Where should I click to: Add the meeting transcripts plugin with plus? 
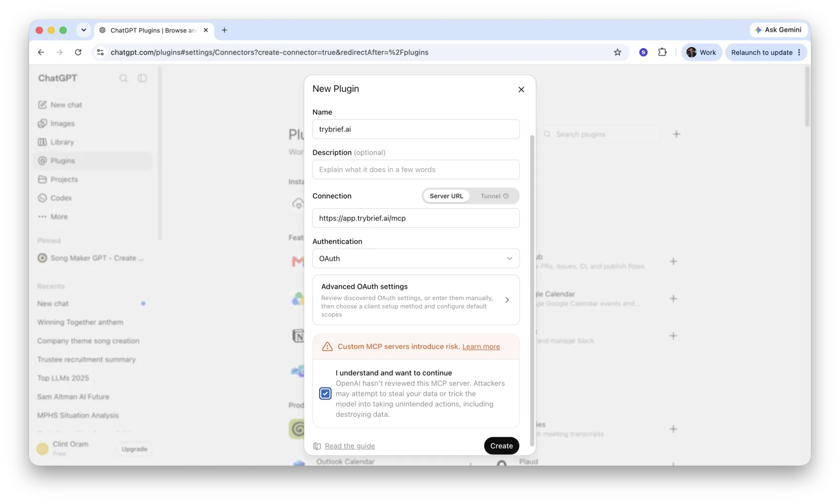pos(673,429)
